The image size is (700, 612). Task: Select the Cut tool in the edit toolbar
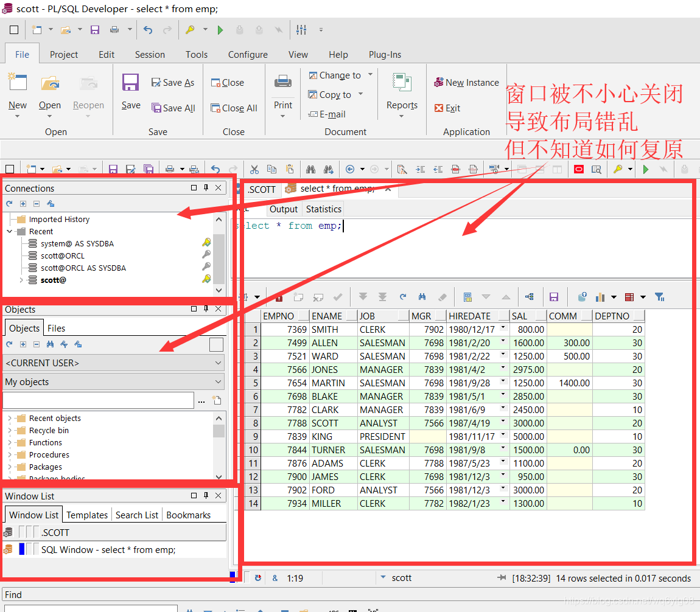click(254, 169)
